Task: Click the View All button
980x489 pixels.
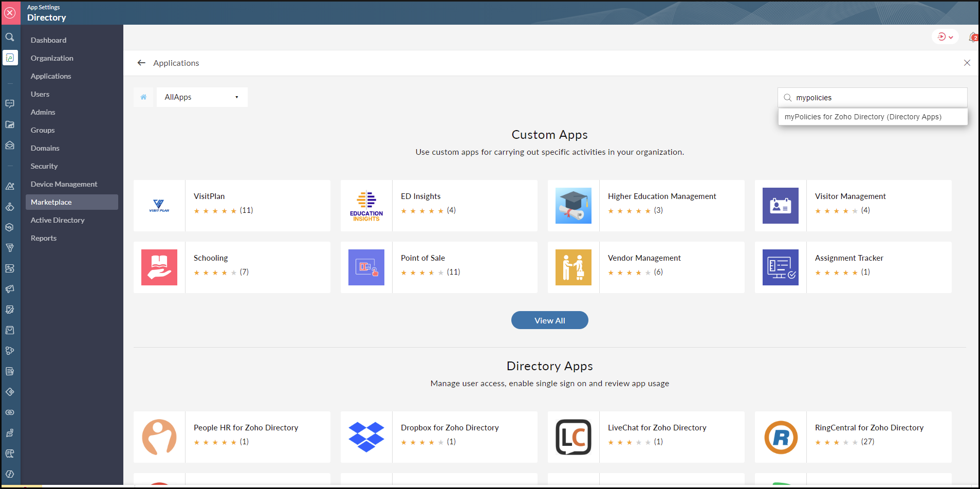Action: tap(549, 320)
